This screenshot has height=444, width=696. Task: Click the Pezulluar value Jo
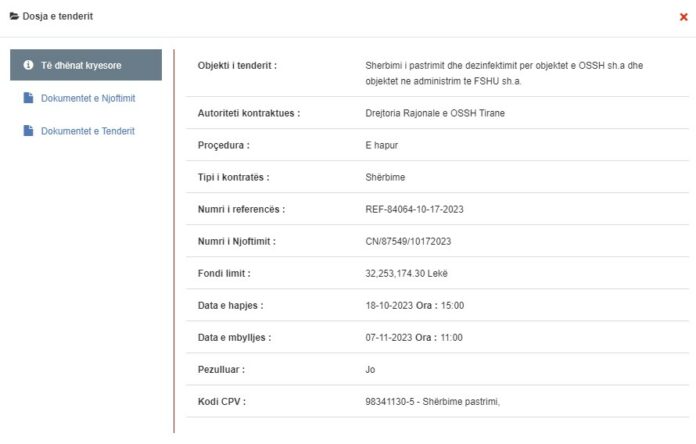[371, 369]
